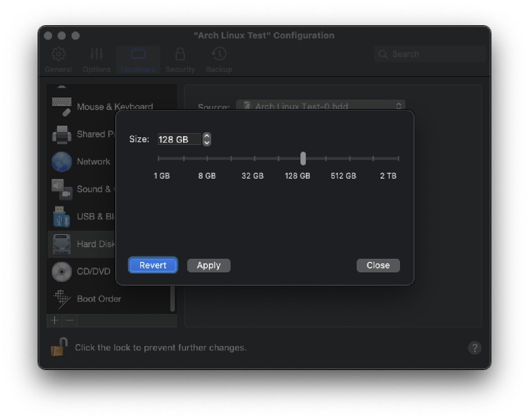The image size is (529, 420).
Task: Open the Options tab
Action: [x=96, y=60]
